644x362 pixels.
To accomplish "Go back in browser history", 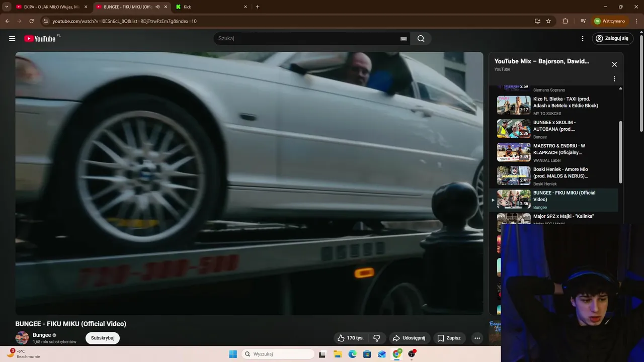I will [7, 21].
